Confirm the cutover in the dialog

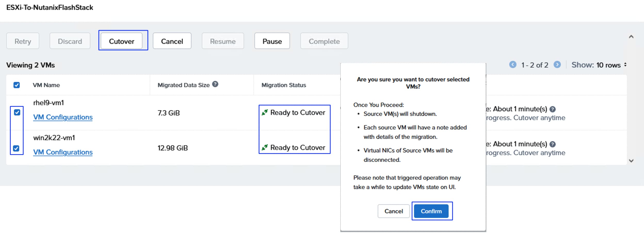coord(431,211)
